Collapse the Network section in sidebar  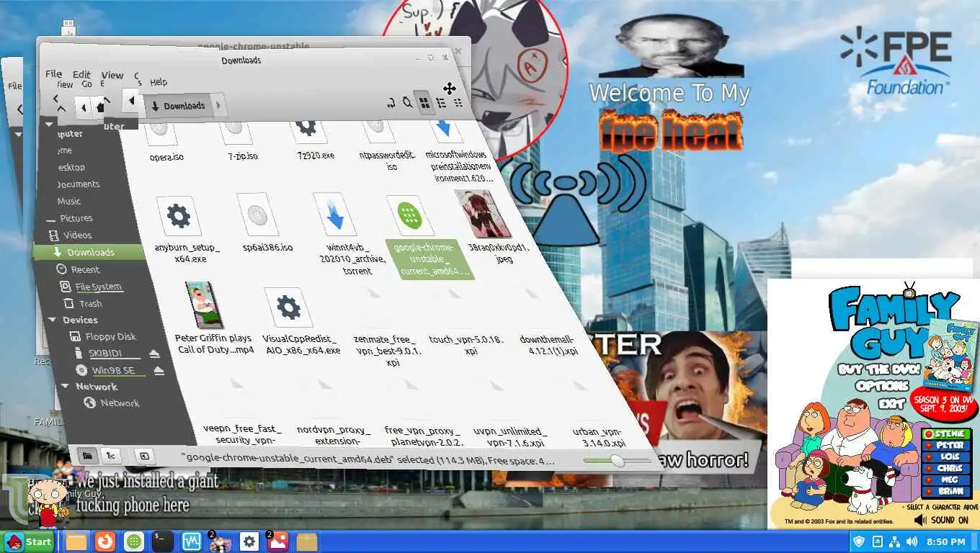[x=66, y=387]
